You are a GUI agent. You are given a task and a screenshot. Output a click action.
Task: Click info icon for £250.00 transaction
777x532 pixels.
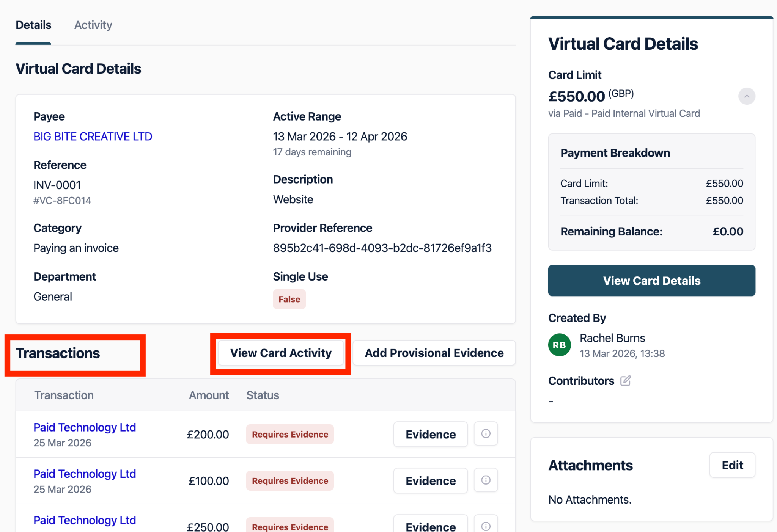point(486,526)
